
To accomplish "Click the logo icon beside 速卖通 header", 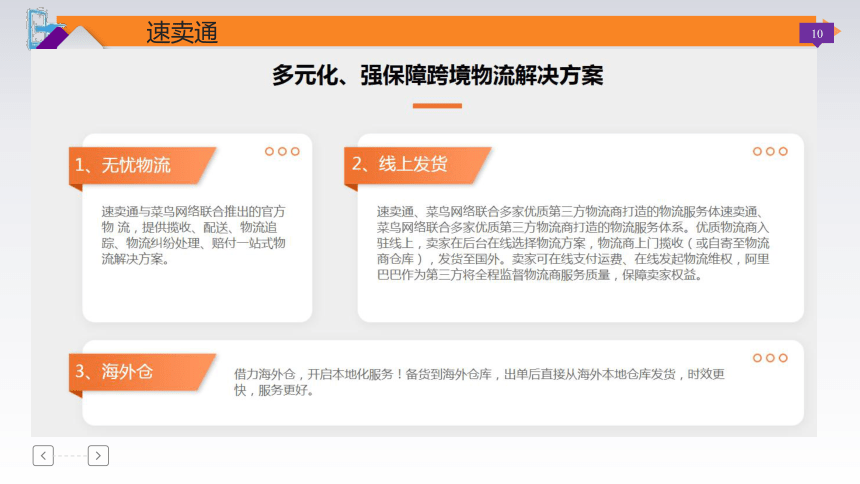I will pyautogui.click(x=46, y=29).
